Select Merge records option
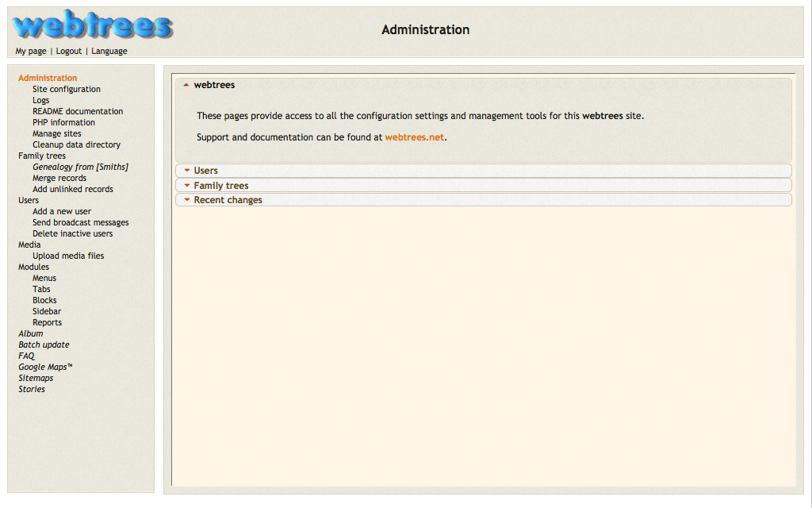812x508 pixels. tap(59, 178)
